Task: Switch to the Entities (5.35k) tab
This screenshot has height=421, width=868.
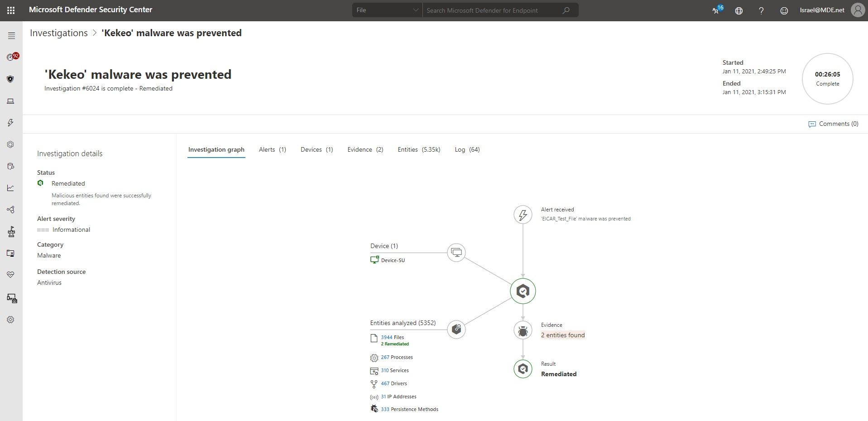Action: [x=419, y=149]
